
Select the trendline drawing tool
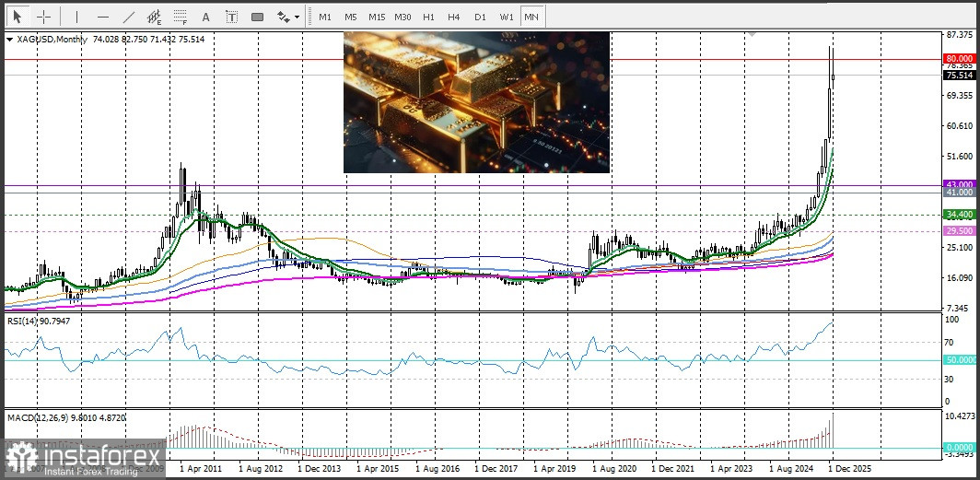pos(128,17)
